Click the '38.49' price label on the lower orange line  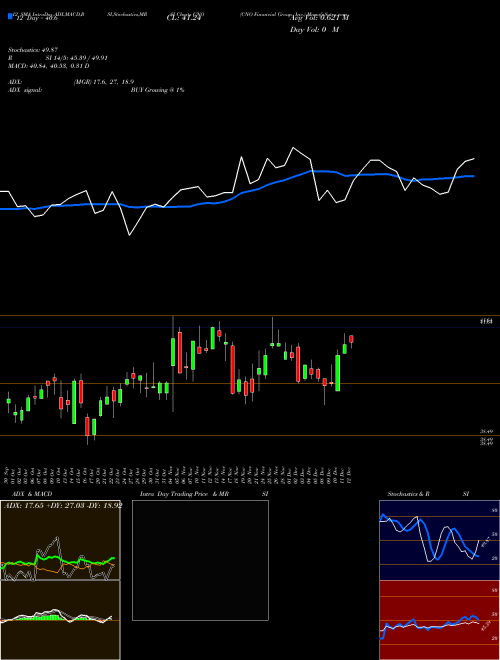tap(486, 431)
